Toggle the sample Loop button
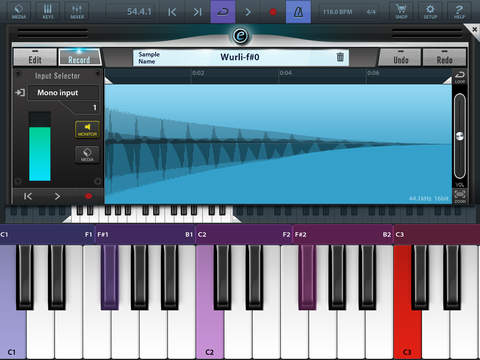 460,77
